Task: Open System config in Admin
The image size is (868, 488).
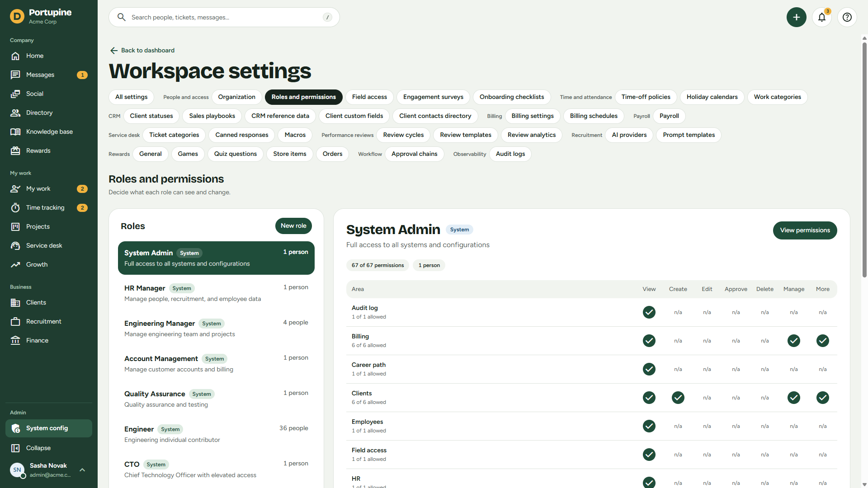Action: (x=49, y=428)
